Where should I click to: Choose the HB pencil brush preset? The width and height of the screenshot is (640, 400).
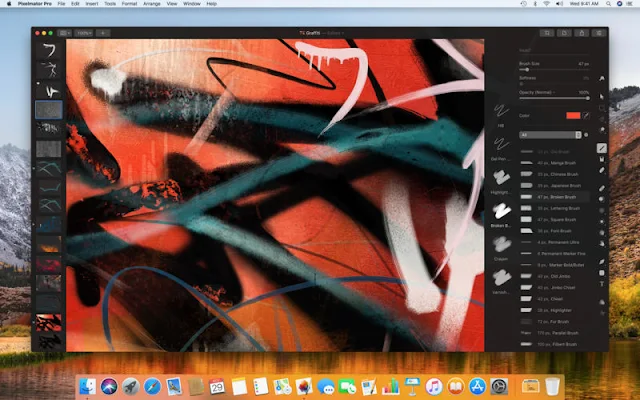point(501,114)
